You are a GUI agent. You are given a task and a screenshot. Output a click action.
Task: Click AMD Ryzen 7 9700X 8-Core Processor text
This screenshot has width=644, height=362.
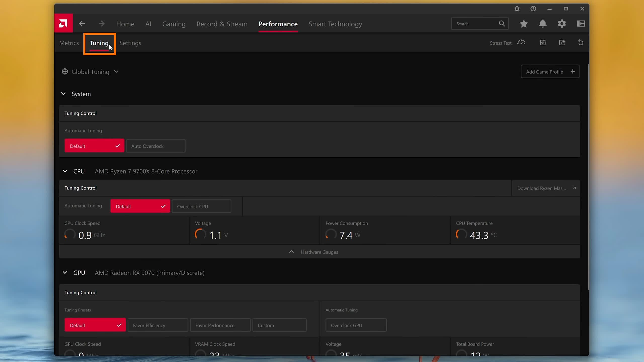[146, 171]
